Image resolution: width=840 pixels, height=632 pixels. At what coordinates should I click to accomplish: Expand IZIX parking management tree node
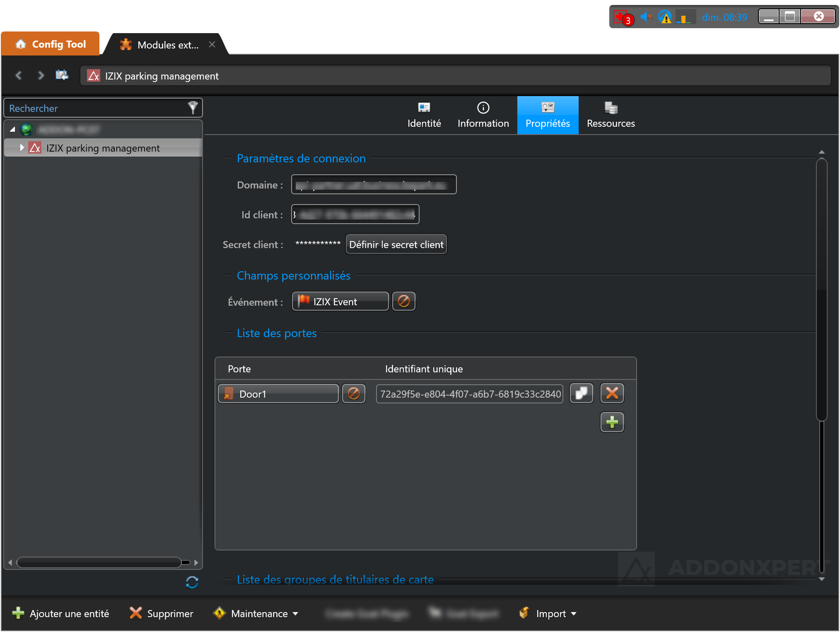pyautogui.click(x=22, y=147)
